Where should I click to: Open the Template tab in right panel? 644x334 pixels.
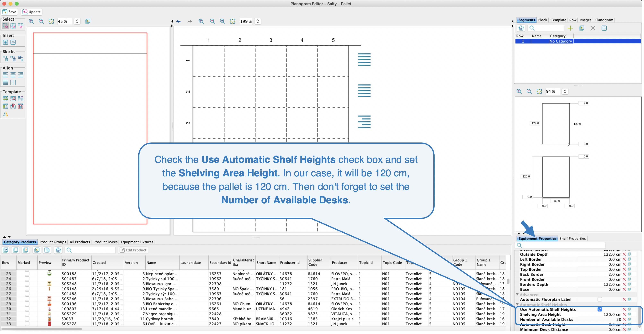pos(558,20)
